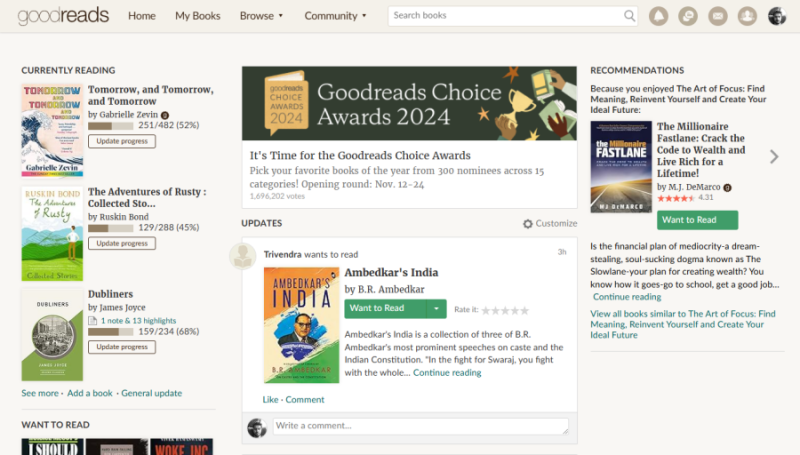The height and width of the screenshot is (455, 800).
Task: Click the profile avatar in header
Action: (777, 16)
